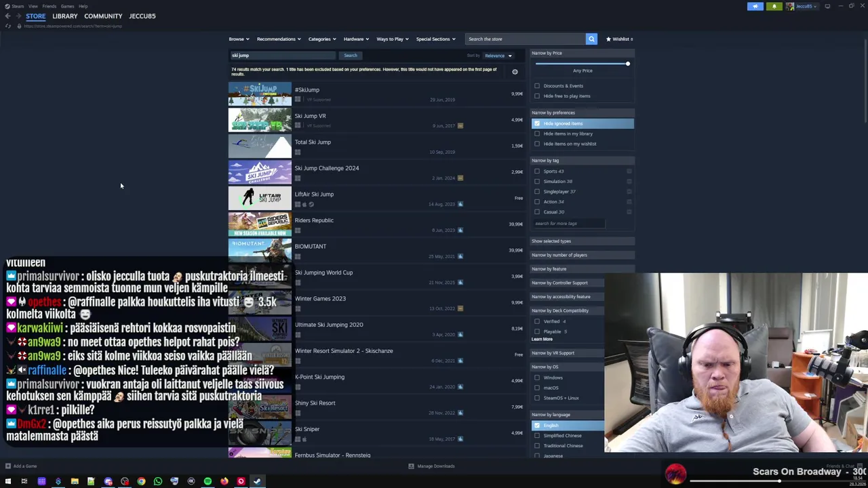Open the Riders Republic thumbnail
Screen dimensions: 868x488
coord(260,224)
